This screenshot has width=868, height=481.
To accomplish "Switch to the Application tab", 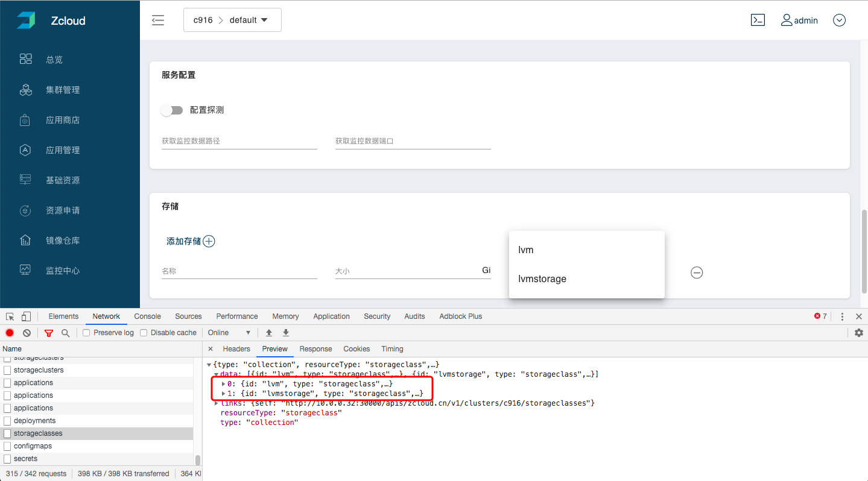I will [x=331, y=316].
